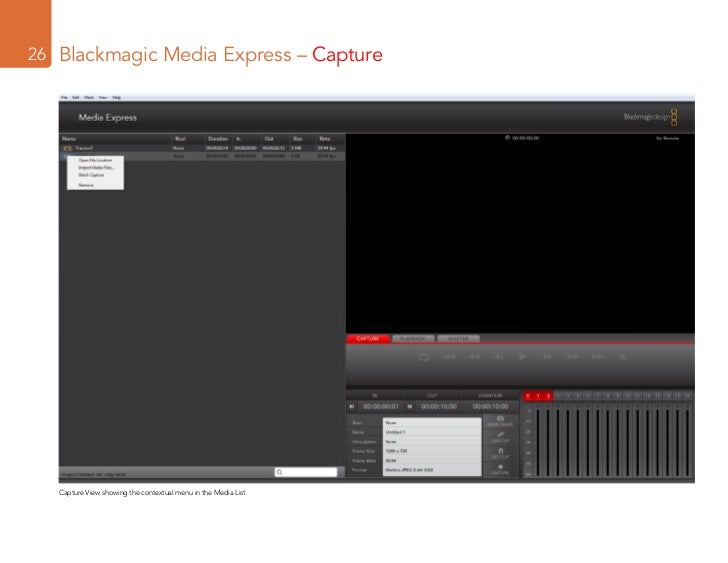Sort media list by Name column
Image resolution: width=728 pixels, height=563 pixels.
click(116, 139)
